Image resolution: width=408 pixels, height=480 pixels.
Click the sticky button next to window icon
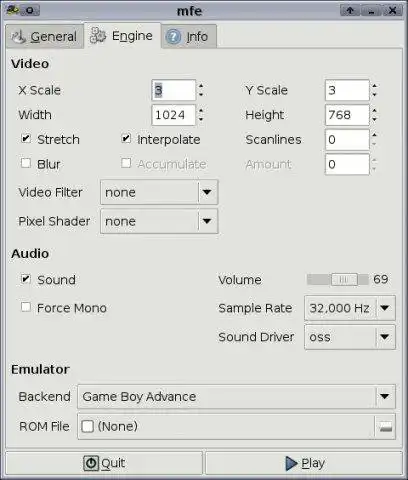pos(30,10)
